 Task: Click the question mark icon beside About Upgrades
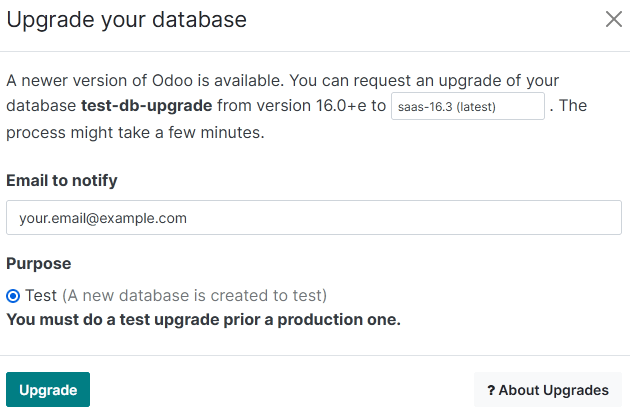(492, 390)
